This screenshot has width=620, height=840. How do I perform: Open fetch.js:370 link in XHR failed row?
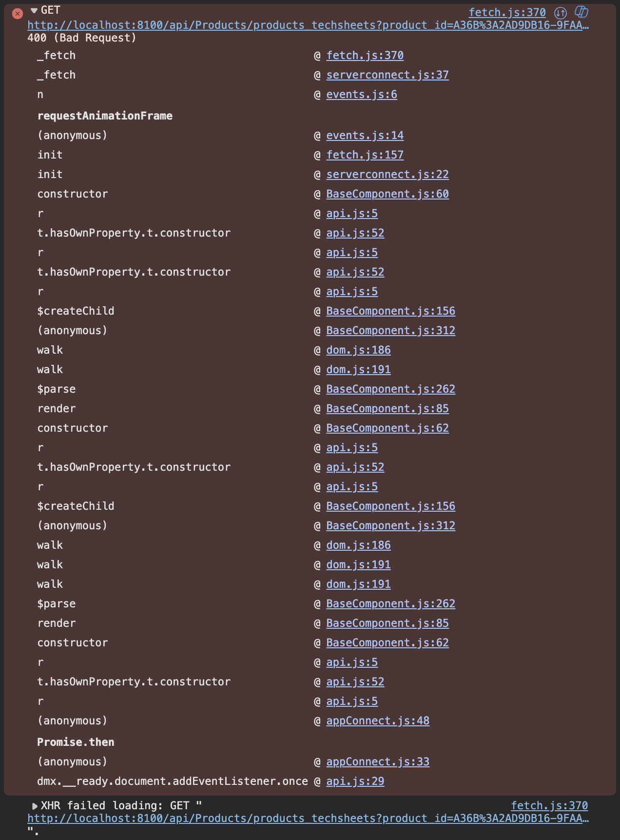[x=549, y=805]
